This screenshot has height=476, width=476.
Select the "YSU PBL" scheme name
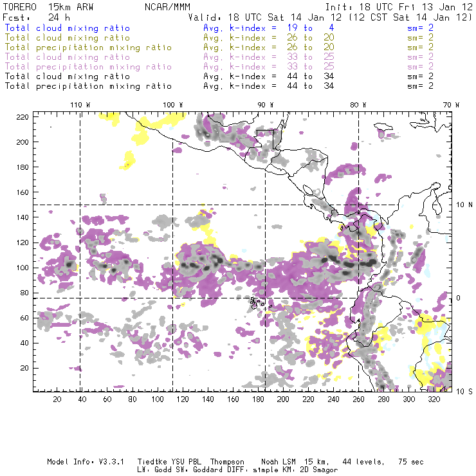[186, 462]
